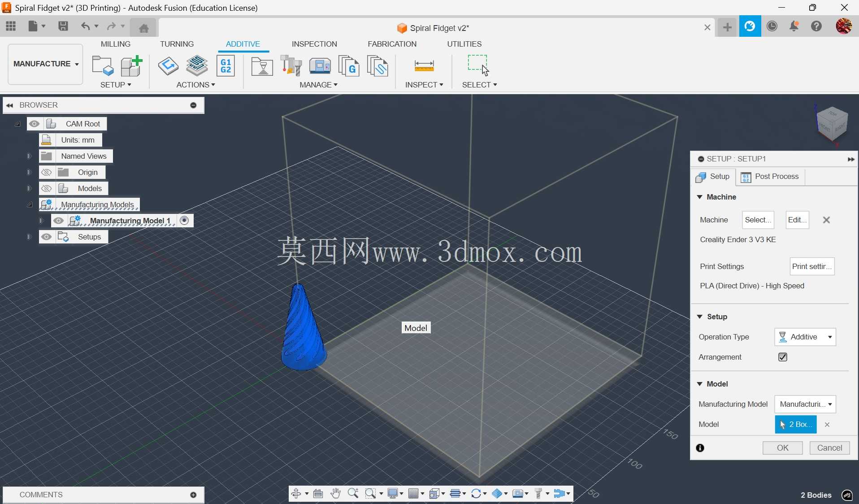The image size is (859, 504).
Task: Cancel the setup dialog
Action: tap(829, 448)
